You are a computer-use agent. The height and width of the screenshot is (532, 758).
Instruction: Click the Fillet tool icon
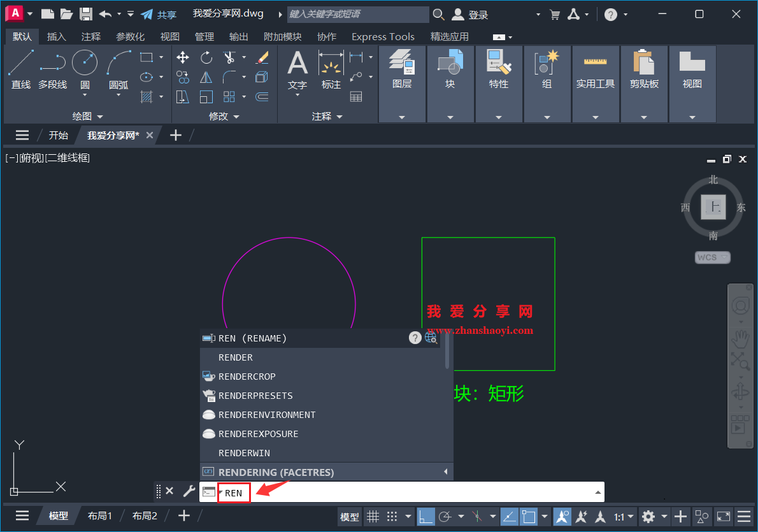pyautogui.click(x=229, y=77)
